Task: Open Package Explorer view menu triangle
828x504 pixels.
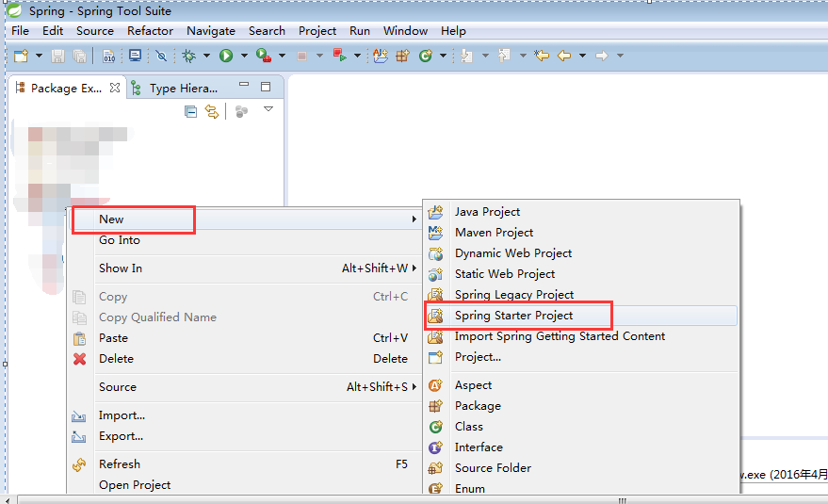Action: 268,109
